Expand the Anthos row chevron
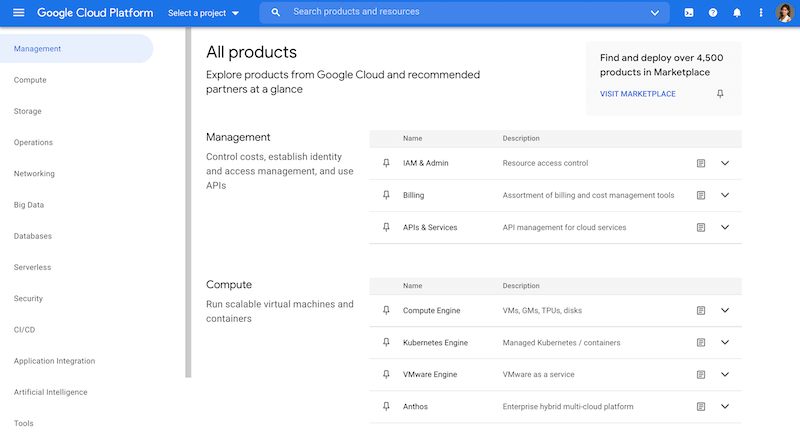The image size is (800, 439). pyautogui.click(x=725, y=406)
